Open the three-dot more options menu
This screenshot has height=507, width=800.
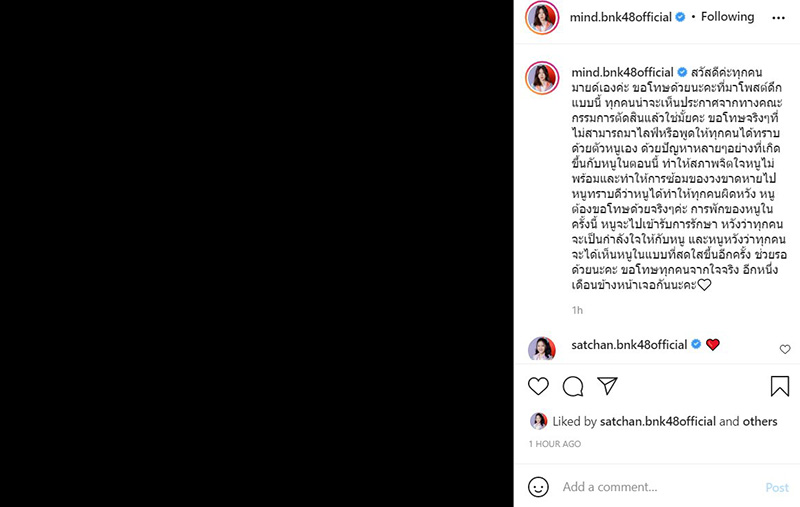(779, 18)
